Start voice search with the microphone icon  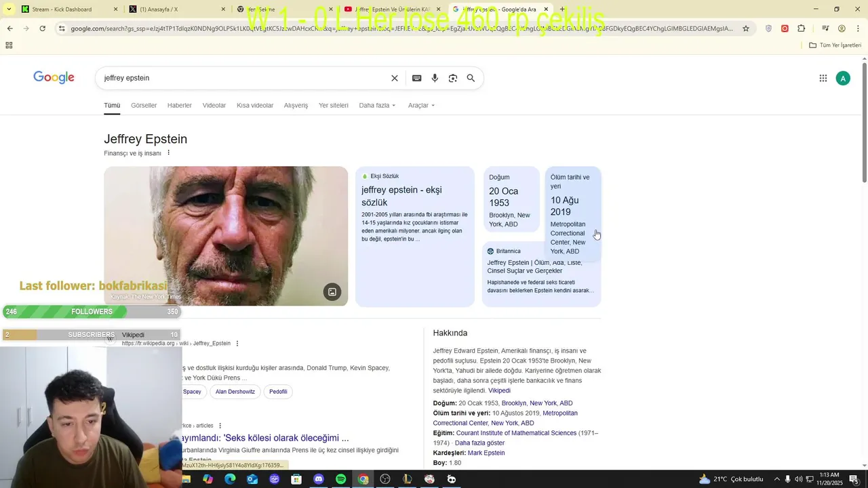pyautogui.click(x=435, y=78)
